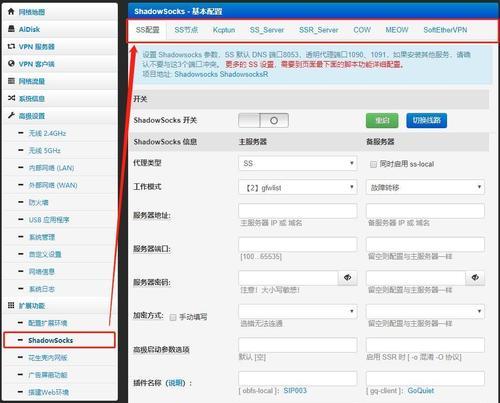This screenshot has width=500, height=403.
Task: Click the blue 切换线路 button
Action: point(427,120)
